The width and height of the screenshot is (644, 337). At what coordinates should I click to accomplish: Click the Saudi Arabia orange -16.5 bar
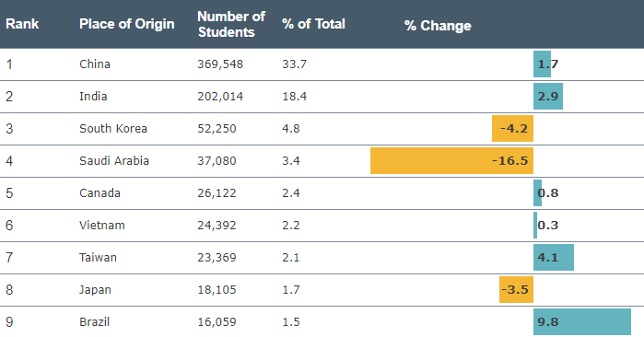tap(451, 160)
